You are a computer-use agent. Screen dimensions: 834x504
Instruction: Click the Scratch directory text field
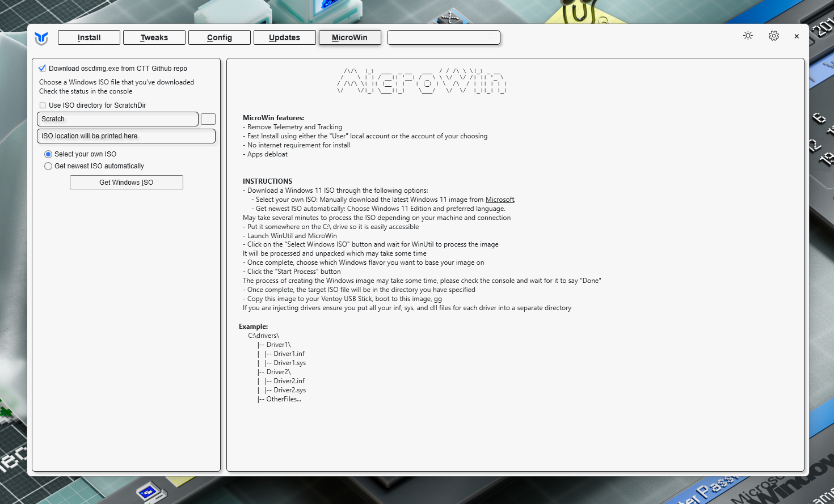click(x=118, y=119)
